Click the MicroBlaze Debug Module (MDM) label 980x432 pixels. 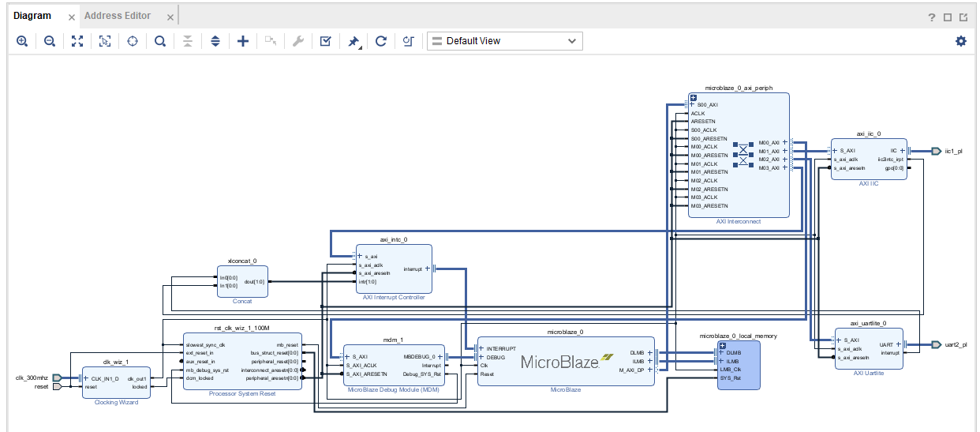[393, 390]
